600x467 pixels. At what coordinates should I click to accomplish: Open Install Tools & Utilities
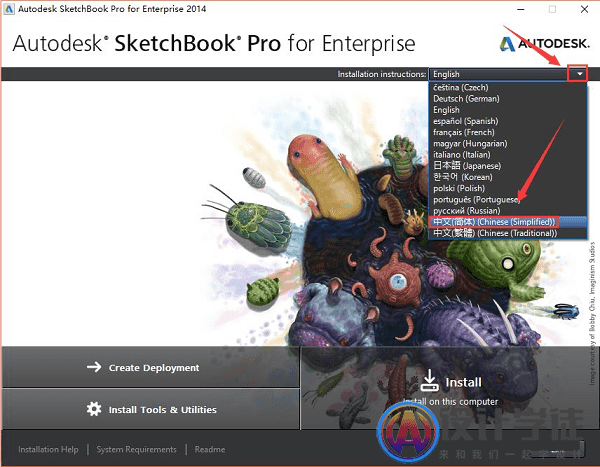pos(150,410)
